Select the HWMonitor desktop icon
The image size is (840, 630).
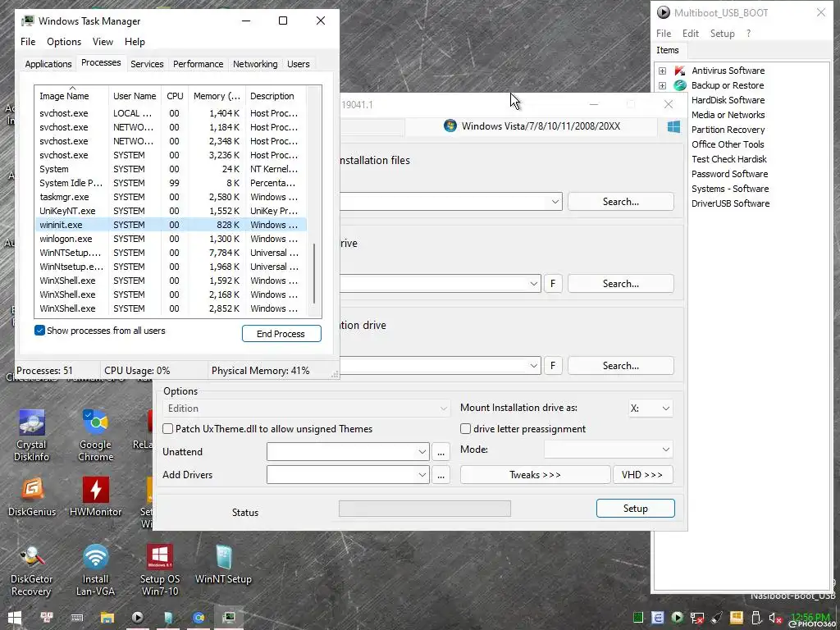coord(95,496)
